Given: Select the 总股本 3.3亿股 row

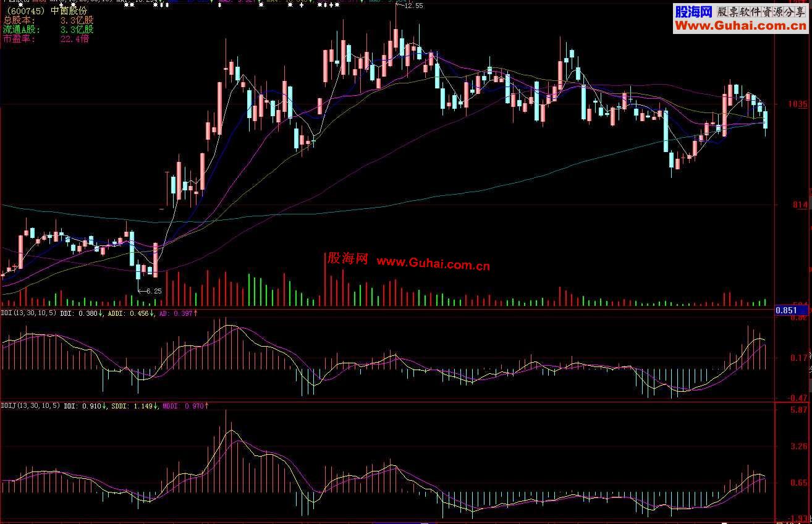Looking at the screenshot, I should coord(48,20).
